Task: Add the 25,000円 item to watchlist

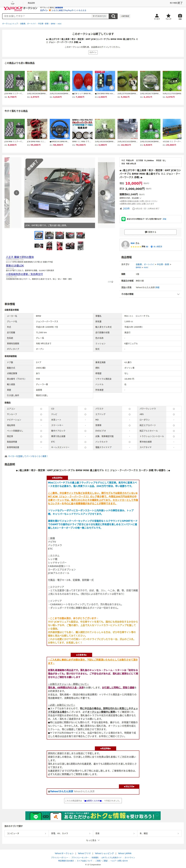Action: tap(179, 136)
